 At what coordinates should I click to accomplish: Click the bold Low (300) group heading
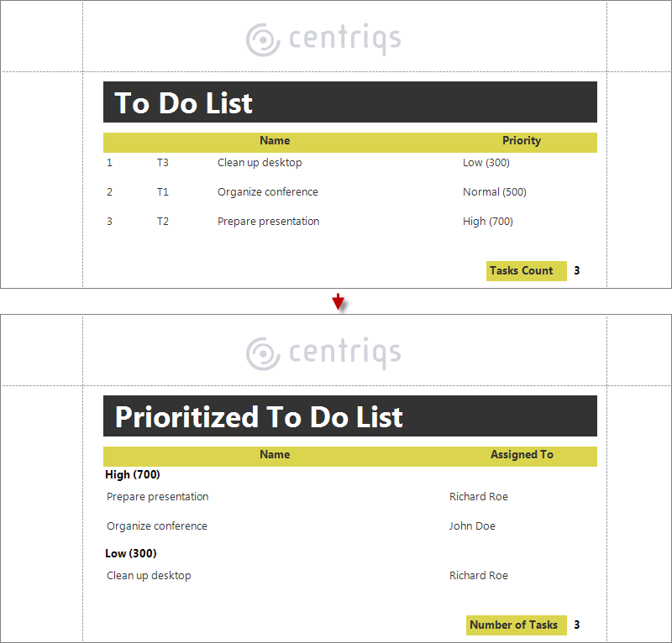[131, 554]
